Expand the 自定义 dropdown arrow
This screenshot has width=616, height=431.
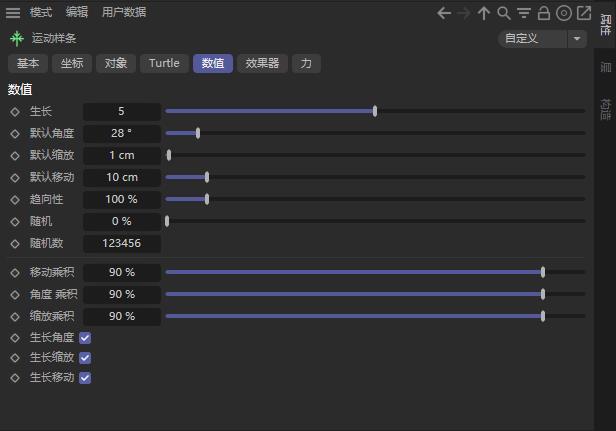(x=577, y=39)
